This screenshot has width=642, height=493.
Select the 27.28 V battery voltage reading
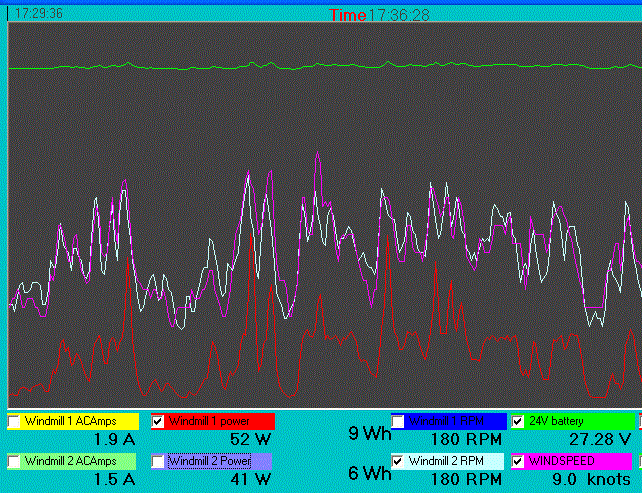point(598,439)
